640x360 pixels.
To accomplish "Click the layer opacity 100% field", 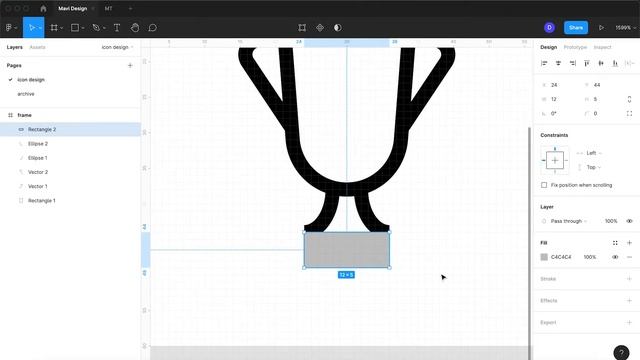I will pos(611,221).
